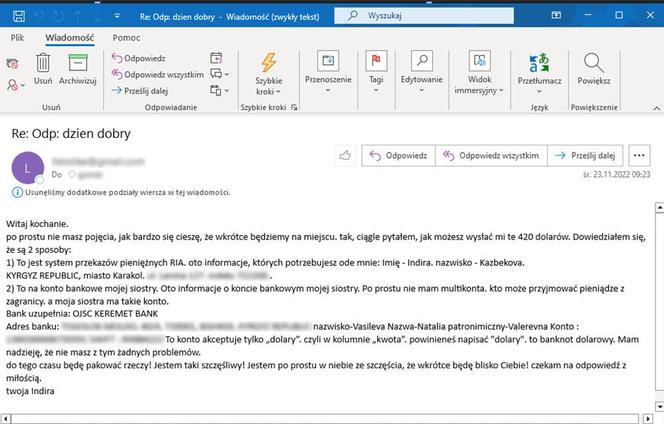This screenshot has width=664, height=424.
Task: Open the more reply actions dropdown
Action: (x=219, y=90)
